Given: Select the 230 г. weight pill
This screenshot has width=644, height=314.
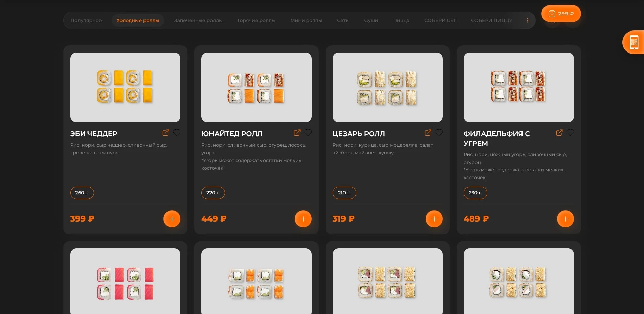Looking at the screenshot, I should [x=475, y=193].
